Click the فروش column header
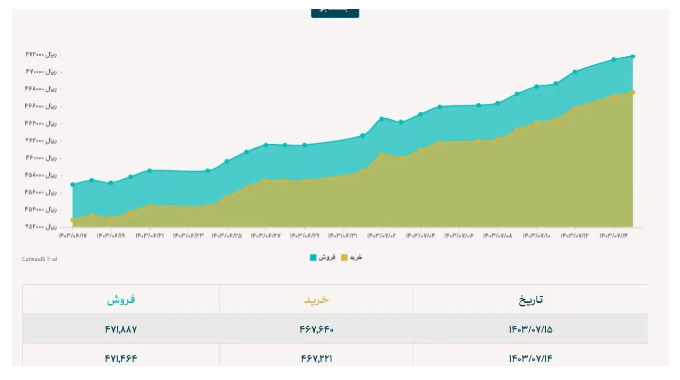This screenshot has height=380, width=680. point(121,299)
